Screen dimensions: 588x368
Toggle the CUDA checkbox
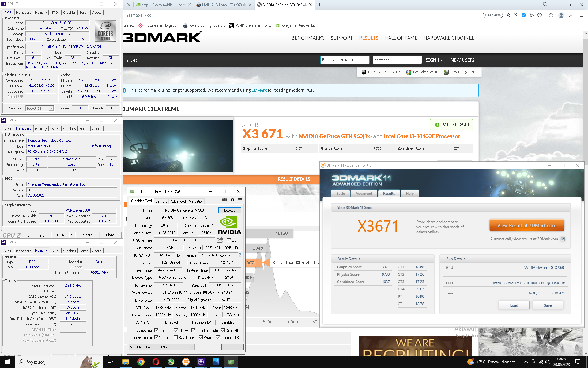[176, 330]
